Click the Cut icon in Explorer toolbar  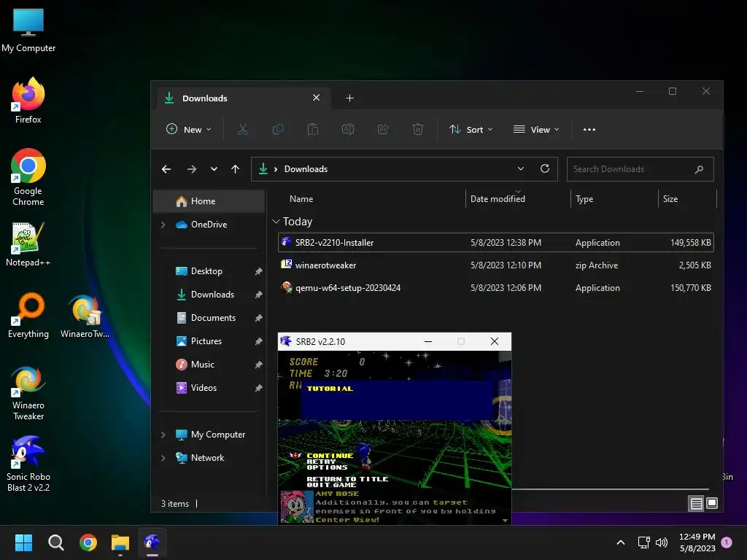(243, 130)
